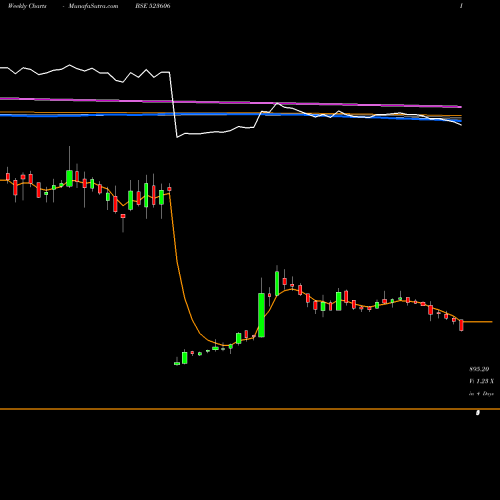Click the tall green candlestick of the rebound
Screen dimensions: 500x500
(261, 315)
